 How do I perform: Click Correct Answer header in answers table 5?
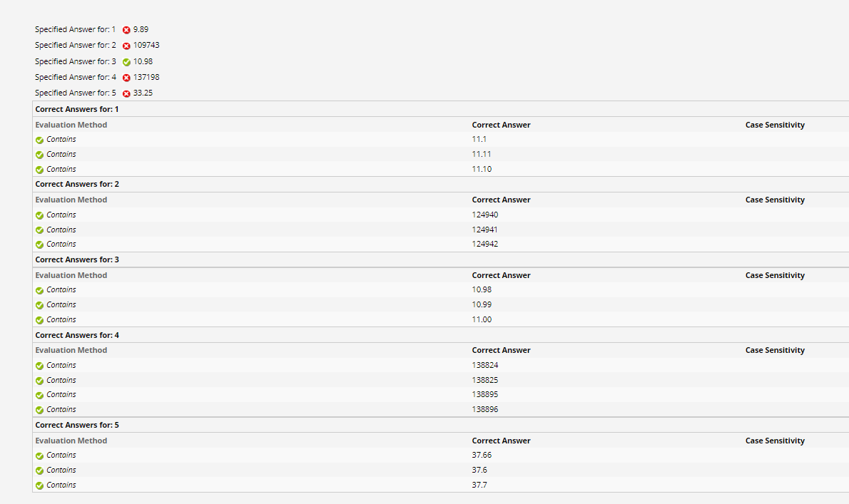(501, 441)
